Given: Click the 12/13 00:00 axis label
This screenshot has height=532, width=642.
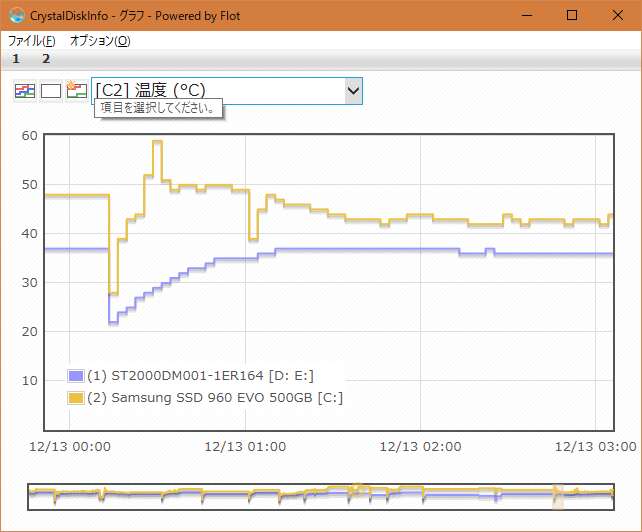Looking at the screenshot, I should pyautogui.click(x=70, y=446).
